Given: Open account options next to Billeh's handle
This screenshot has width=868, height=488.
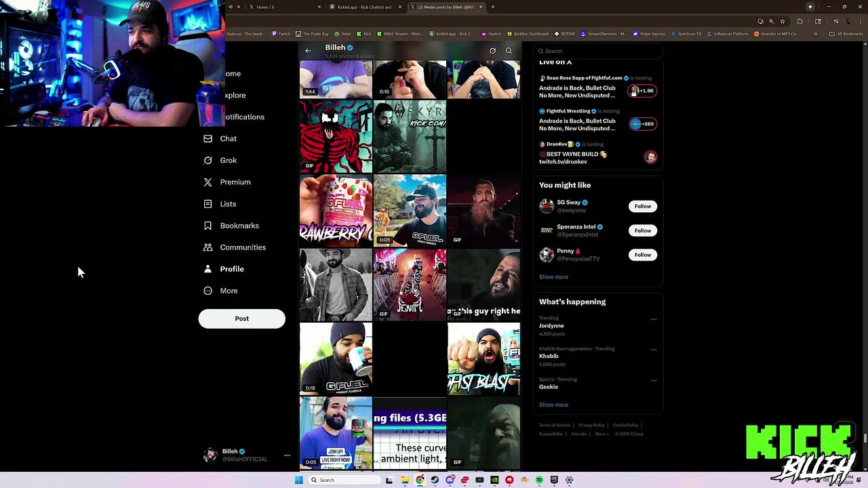Looking at the screenshot, I should pos(287,455).
